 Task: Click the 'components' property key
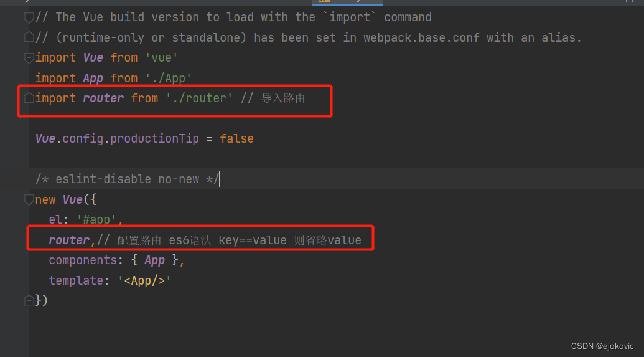pos(83,260)
